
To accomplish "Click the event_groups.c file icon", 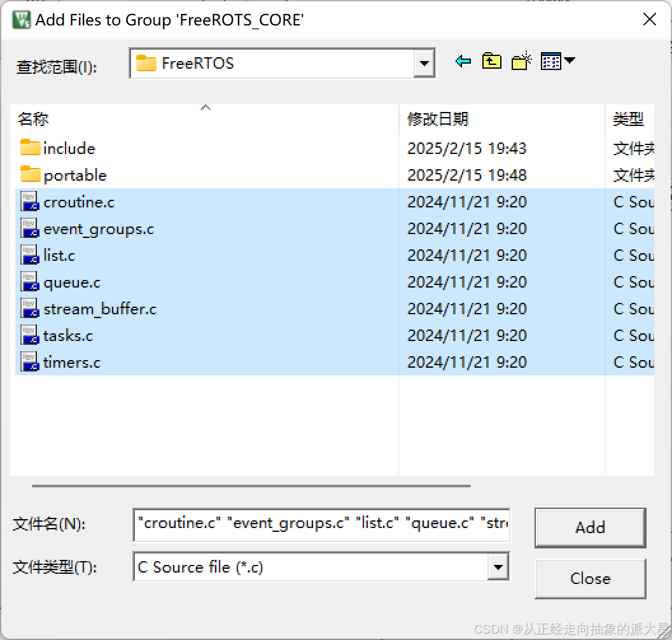I will point(30,228).
